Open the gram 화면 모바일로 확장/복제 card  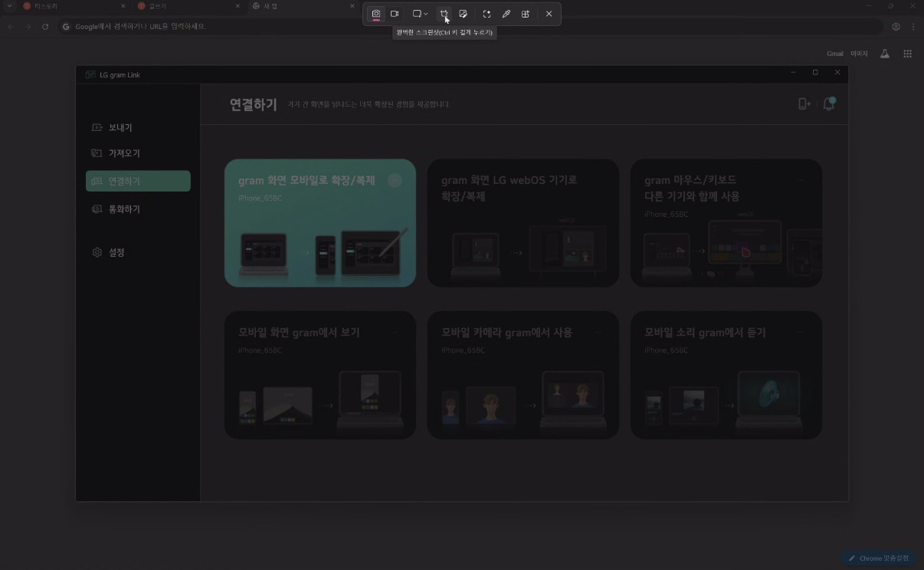(x=320, y=223)
